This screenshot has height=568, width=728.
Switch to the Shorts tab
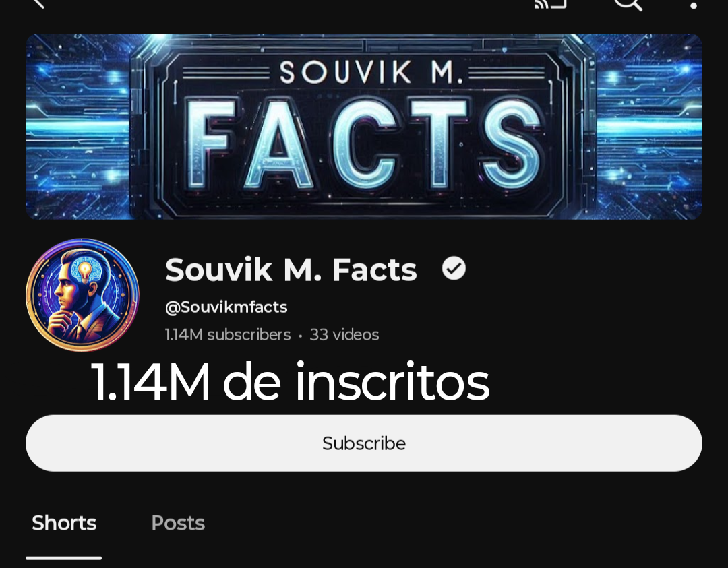(64, 523)
